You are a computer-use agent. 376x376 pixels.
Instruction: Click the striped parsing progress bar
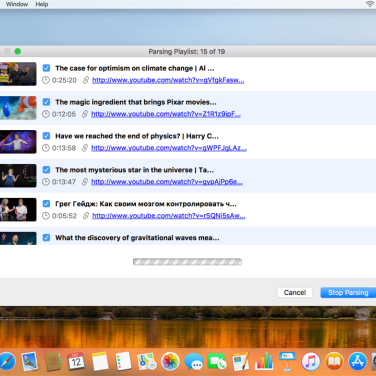[x=187, y=262]
